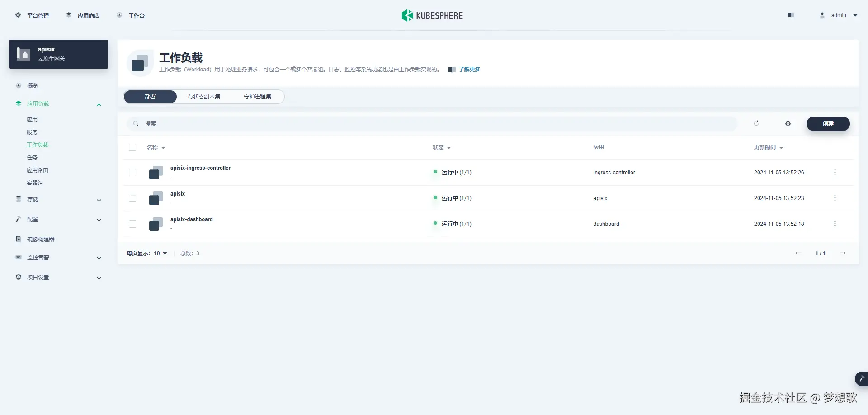Image resolution: width=868 pixels, height=415 pixels.
Task: Open table column settings gear
Action: point(788,123)
